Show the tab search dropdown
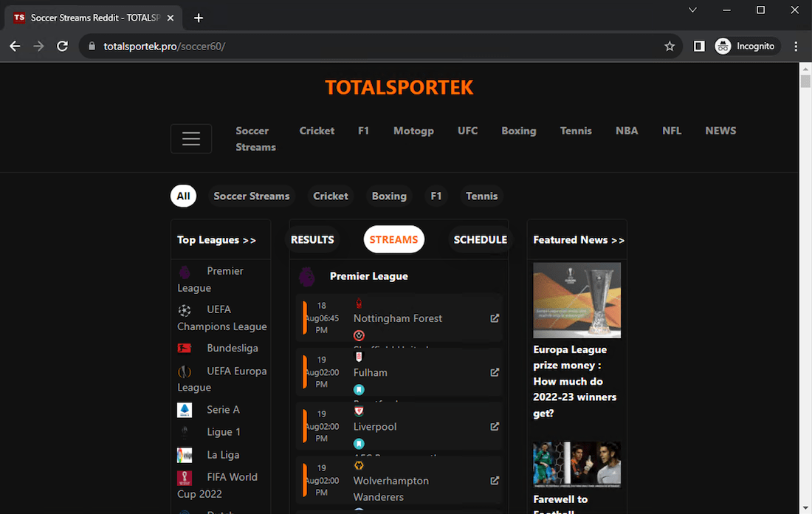The height and width of the screenshot is (514, 812). pyautogui.click(x=692, y=10)
